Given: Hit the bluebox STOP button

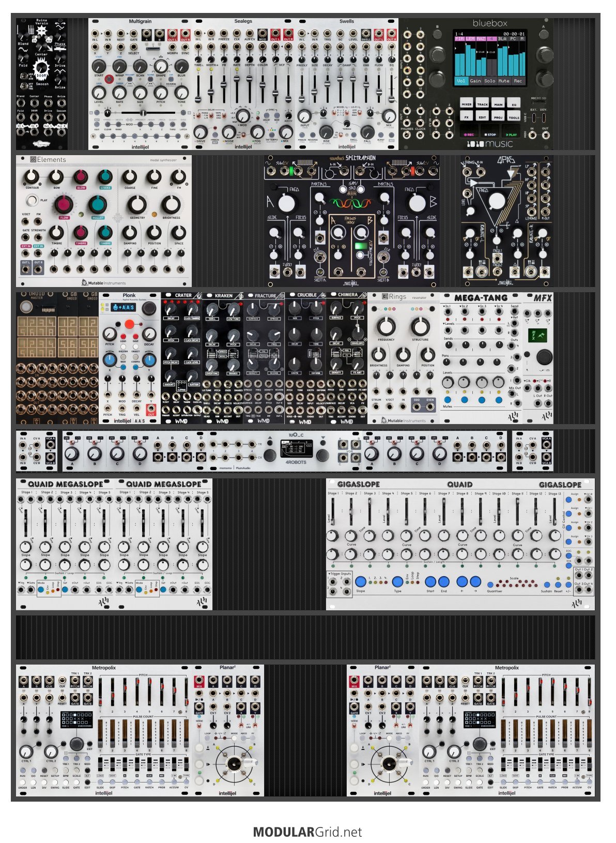Looking at the screenshot, I should tap(490, 131).
